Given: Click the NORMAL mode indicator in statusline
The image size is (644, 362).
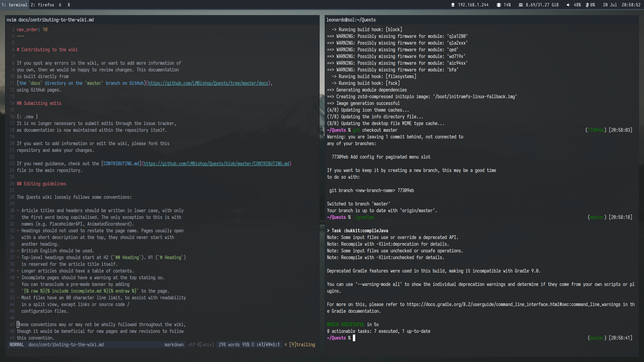Looking at the screenshot, I should point(17,345).
